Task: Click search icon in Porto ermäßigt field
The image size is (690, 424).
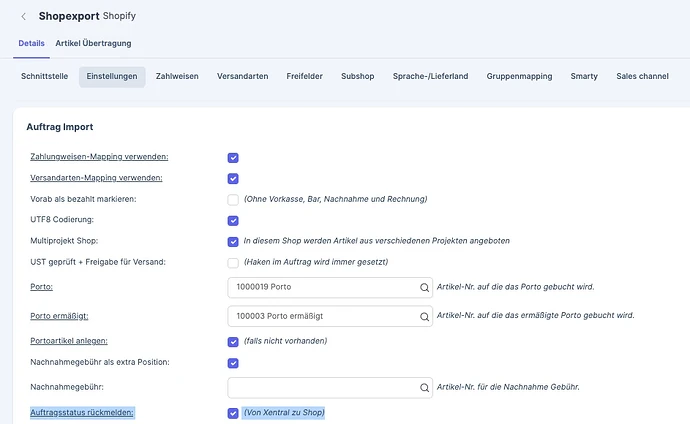Action: click(x=424, y=317)
